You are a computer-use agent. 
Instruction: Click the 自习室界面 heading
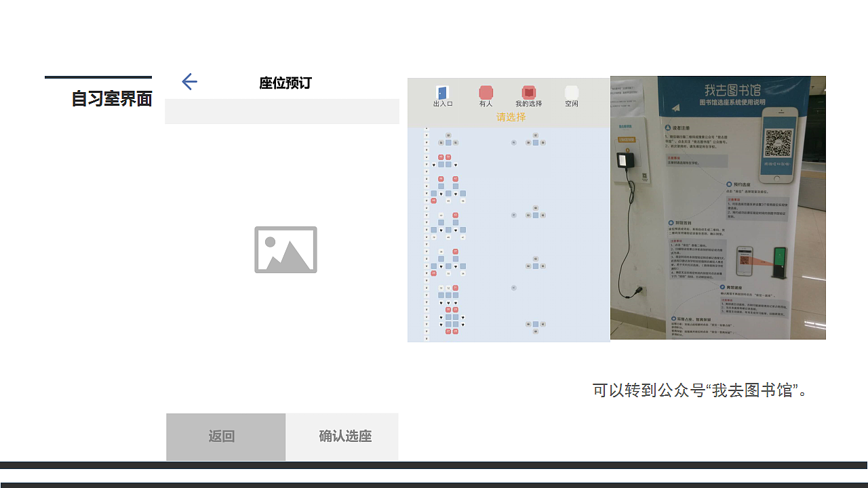(x=111, y=99)
